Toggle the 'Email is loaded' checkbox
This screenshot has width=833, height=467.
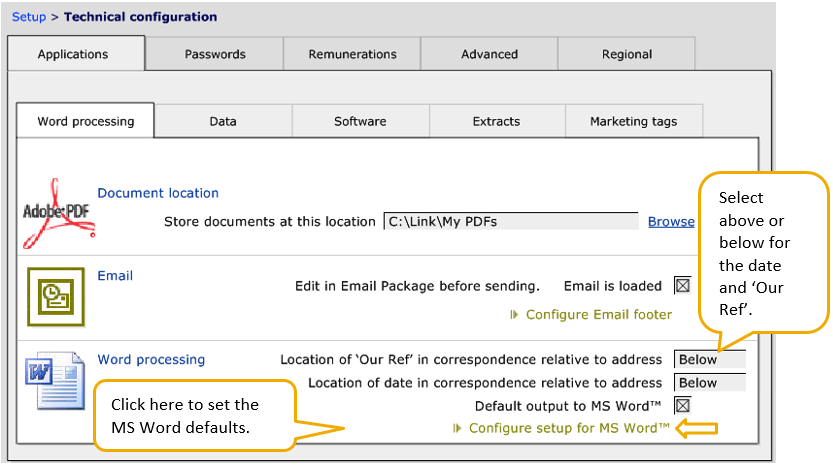683,286
